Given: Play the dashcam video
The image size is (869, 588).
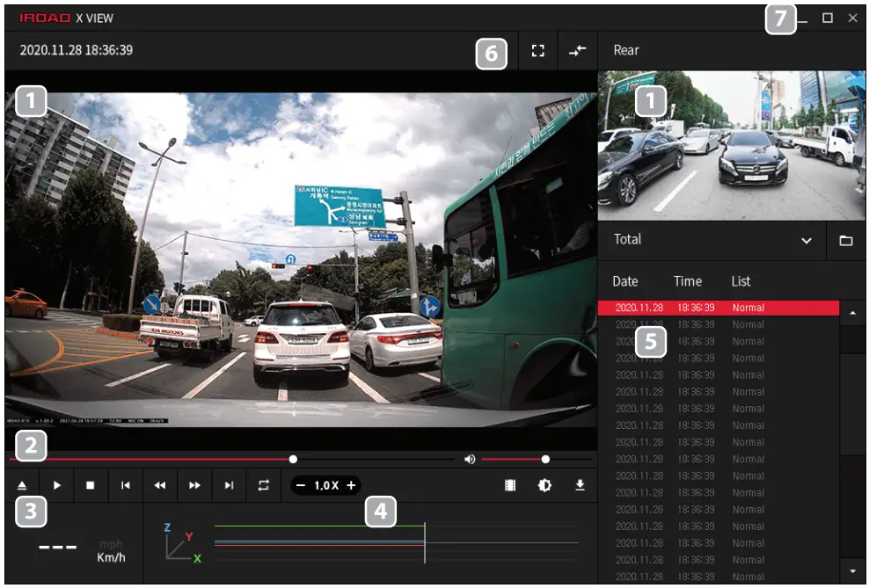Looking at the screenshot, I should [x=55, y=484].
